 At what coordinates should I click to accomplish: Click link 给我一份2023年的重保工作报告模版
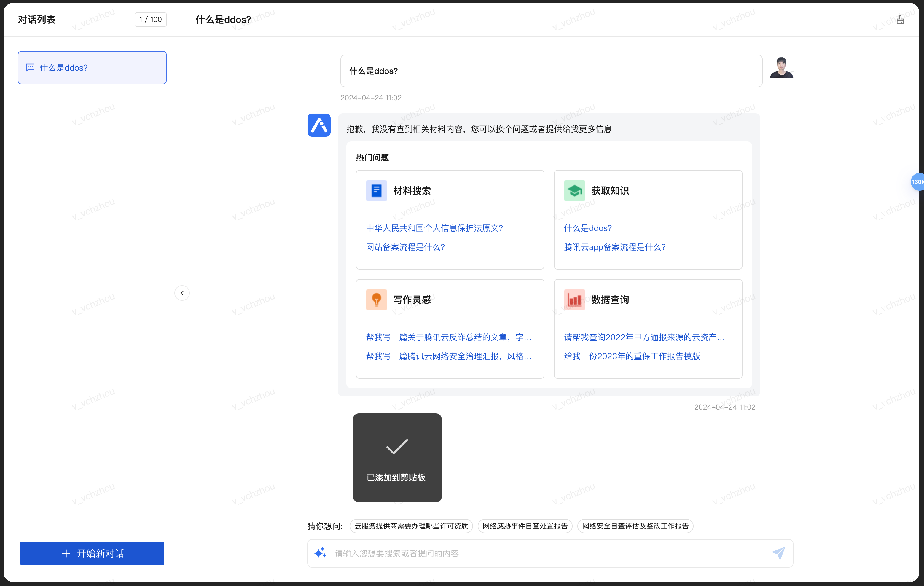632,356
